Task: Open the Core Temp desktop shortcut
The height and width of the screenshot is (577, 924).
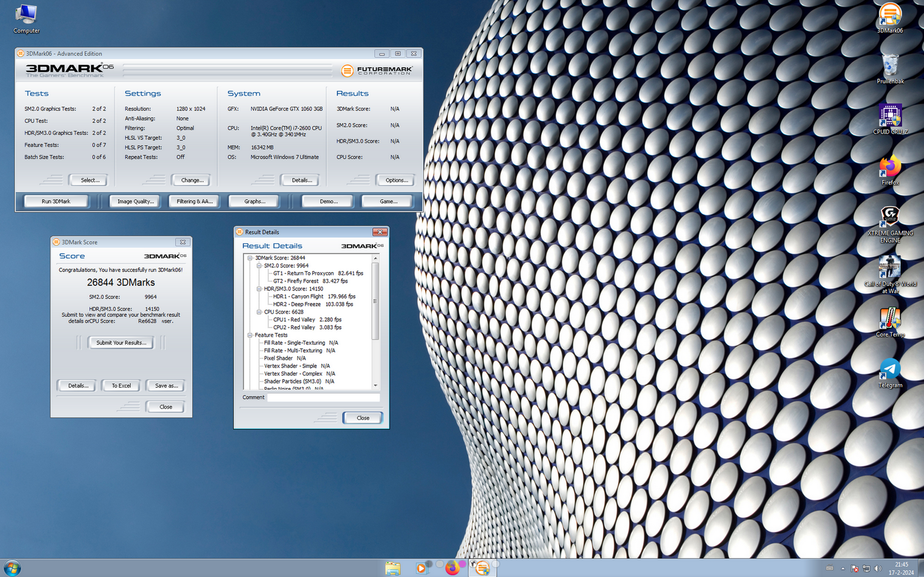Action: pos(890,322)
